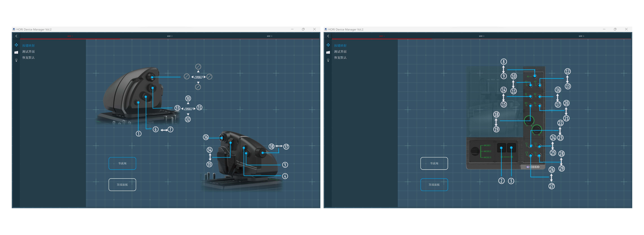644x235 pixels.
Task: Choose POV right mapping number 31
Action: (x=199, y=107)
